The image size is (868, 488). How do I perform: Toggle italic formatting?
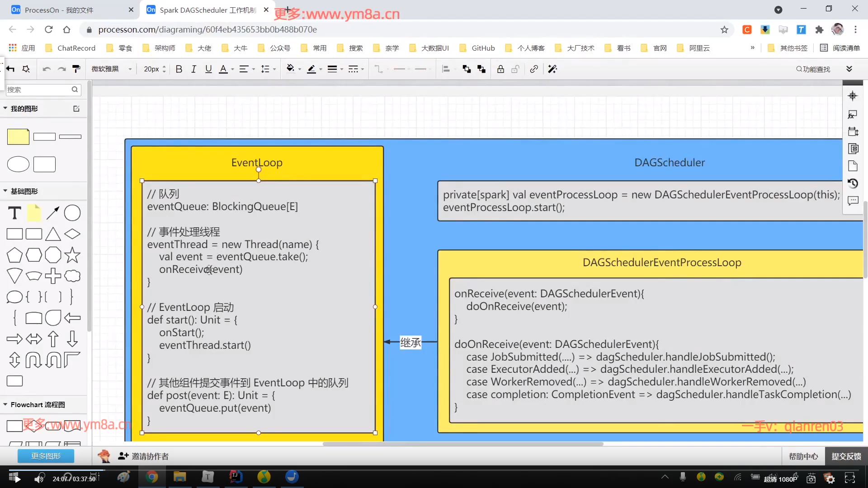pos(193,69)
